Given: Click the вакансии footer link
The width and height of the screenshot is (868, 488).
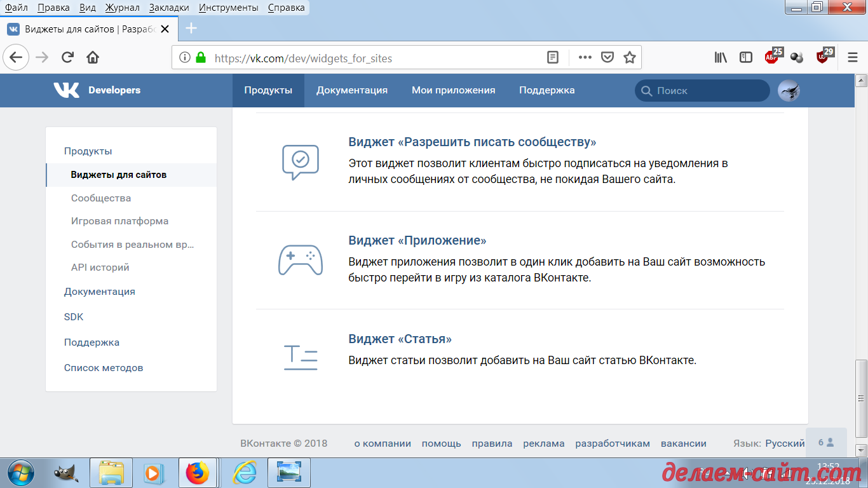Looking at the screenshot, I should [684, 444].
